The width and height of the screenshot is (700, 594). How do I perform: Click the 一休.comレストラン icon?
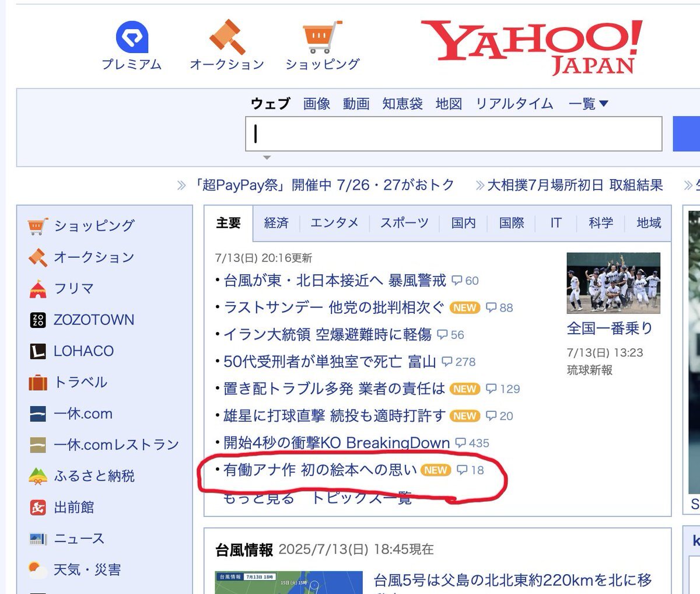[38, 445]
